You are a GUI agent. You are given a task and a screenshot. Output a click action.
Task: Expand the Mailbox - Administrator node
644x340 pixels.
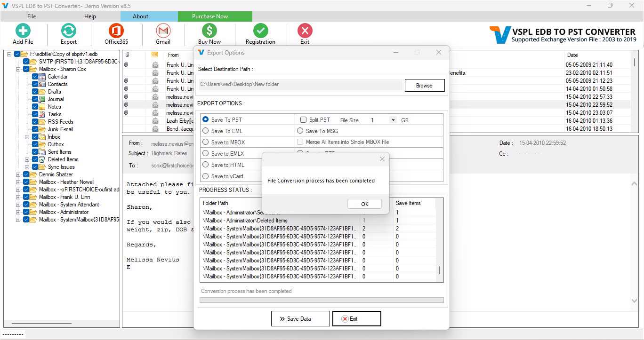[x=18, y=212]
